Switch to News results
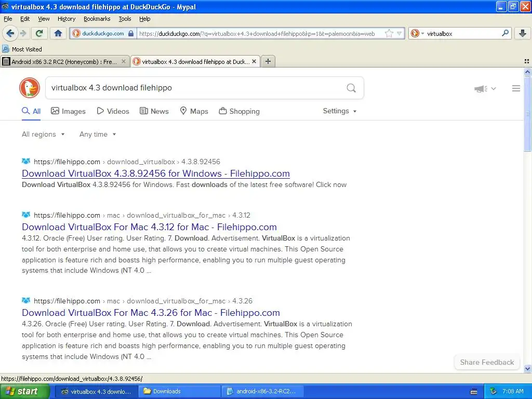Image resolution: width=532 pixels, height=399 pixels. tap(154, 111)
